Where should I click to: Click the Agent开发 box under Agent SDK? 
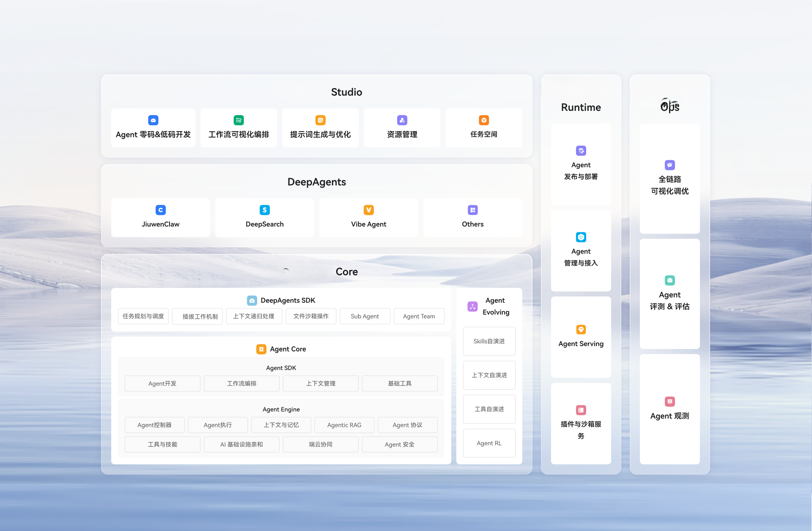tap(162, 383)
